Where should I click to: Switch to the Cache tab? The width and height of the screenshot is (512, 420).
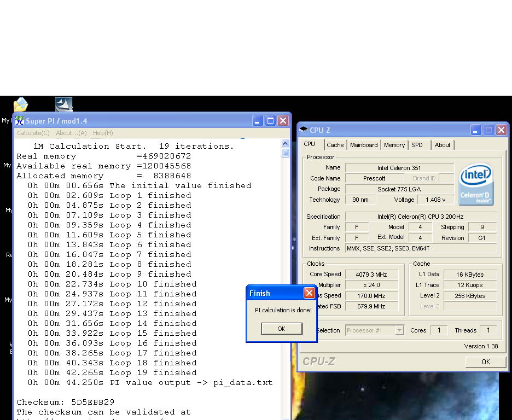pyautogui.click(x=335, y=145)
